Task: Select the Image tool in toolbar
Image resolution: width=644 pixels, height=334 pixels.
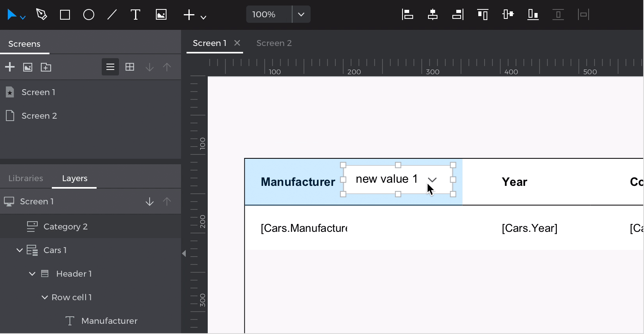Action: pos(161,15)
